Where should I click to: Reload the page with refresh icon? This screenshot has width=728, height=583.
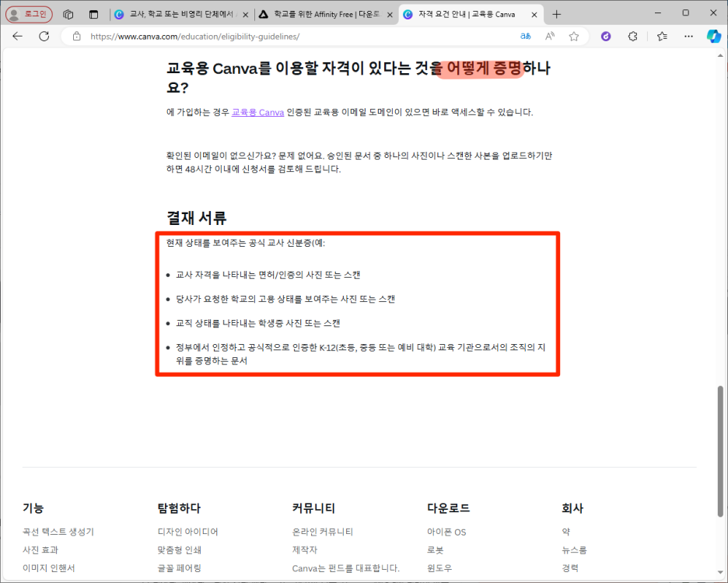point(44,37)
